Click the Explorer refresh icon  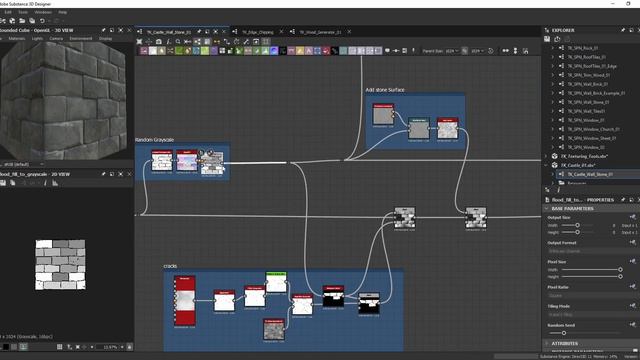[557, 39]
